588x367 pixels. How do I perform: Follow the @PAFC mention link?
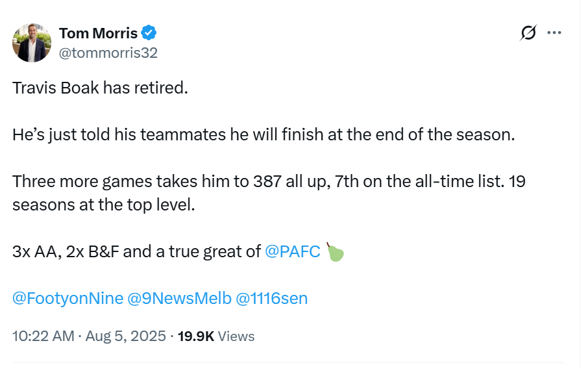(293, 251)
